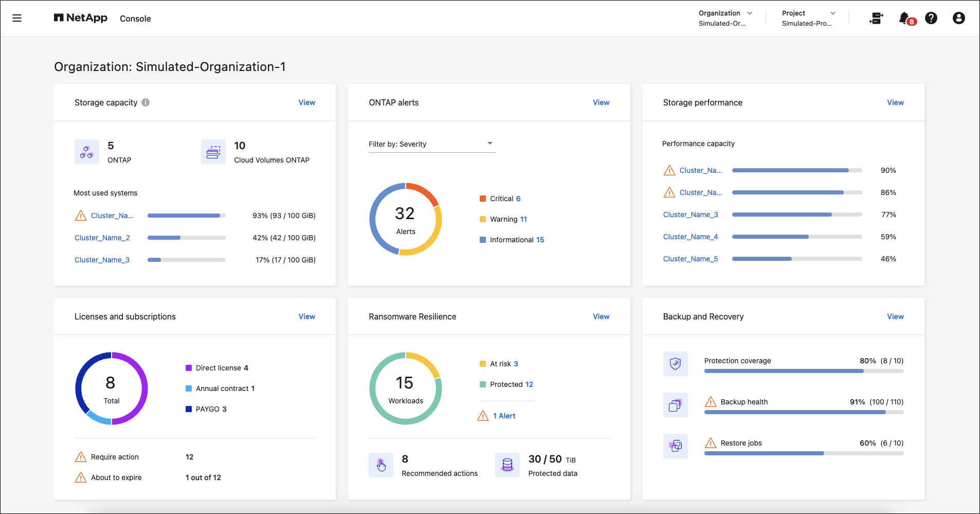Click the Critical alerts count 6
Viewport: 980px width, 514px height.
(x=518, y=199)
